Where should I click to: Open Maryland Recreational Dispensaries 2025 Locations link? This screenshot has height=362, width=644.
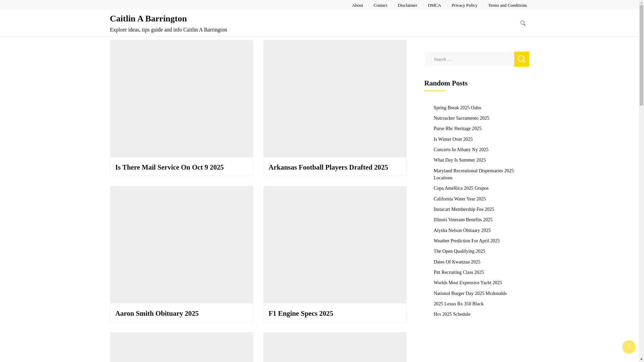[x=474, y=174]
